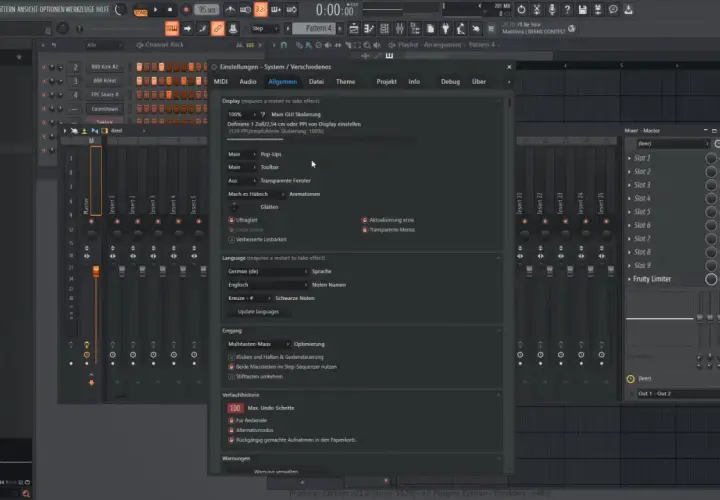Toggle Verbesserte Lesbarkeit option
The image size is (720, 500).
258,239
